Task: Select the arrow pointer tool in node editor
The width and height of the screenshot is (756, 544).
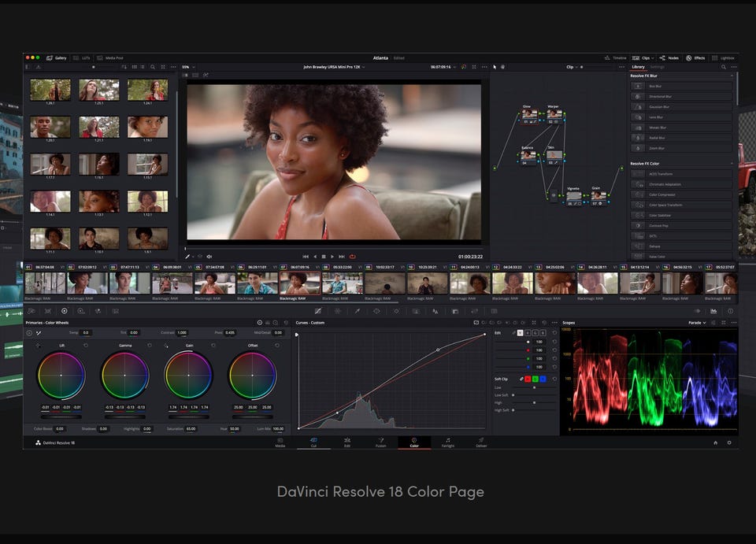Action: click(495, 67)
